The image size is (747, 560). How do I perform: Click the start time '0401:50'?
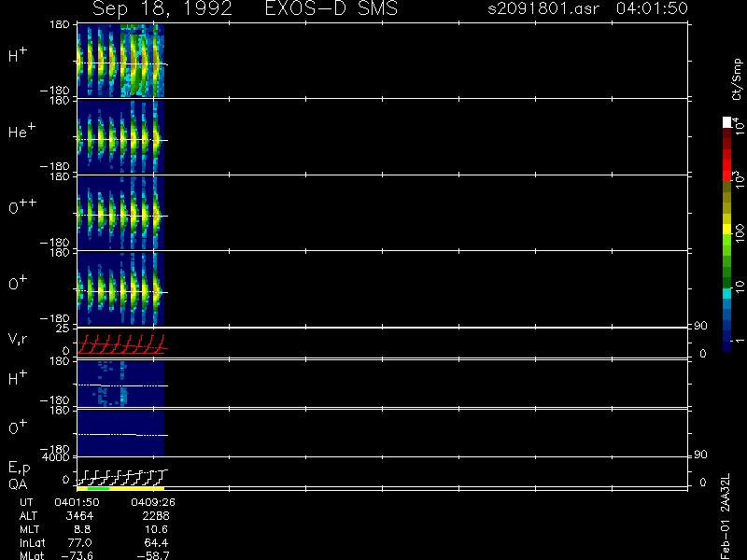click(77, 502)
